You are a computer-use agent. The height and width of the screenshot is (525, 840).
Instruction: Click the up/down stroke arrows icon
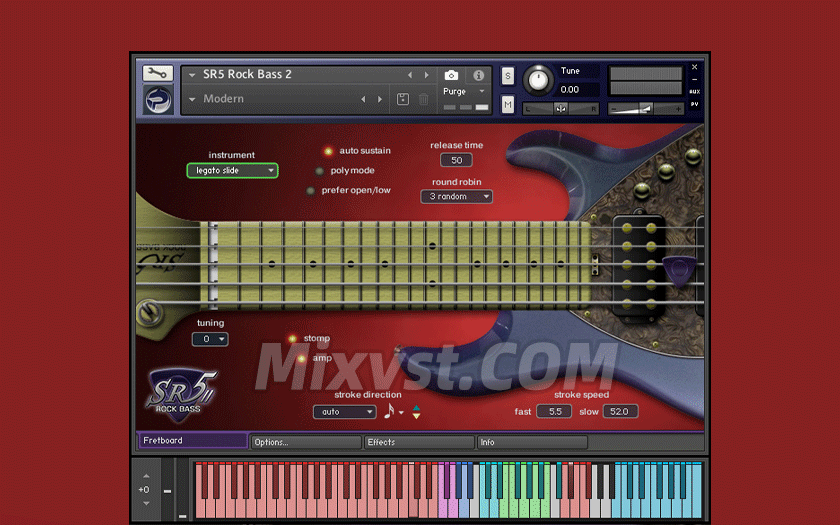pyautogui.click(x=417, y=411)
